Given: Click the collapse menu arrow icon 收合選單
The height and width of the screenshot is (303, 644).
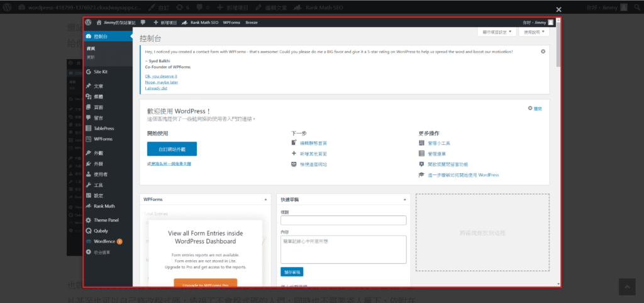Looking at the screenshot, I should coord(89,252).
